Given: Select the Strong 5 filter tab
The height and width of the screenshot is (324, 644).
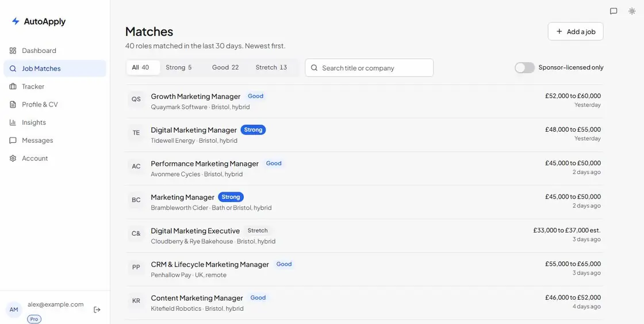Looking at the screenshot, I should tap(179, 67).
